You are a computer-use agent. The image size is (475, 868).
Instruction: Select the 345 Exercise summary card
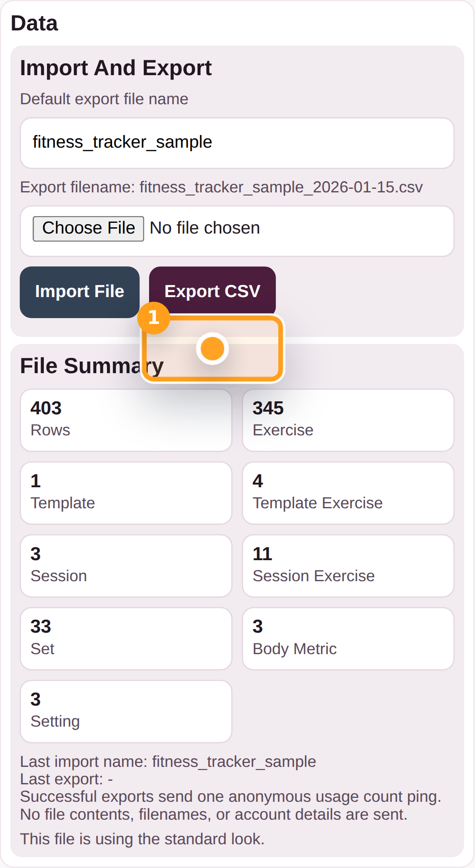(348, 420)
